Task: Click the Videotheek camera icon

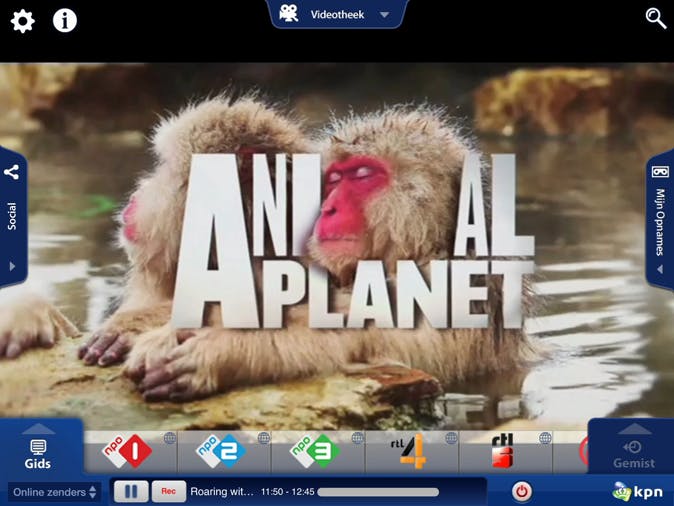Action: tap(288, 14)
